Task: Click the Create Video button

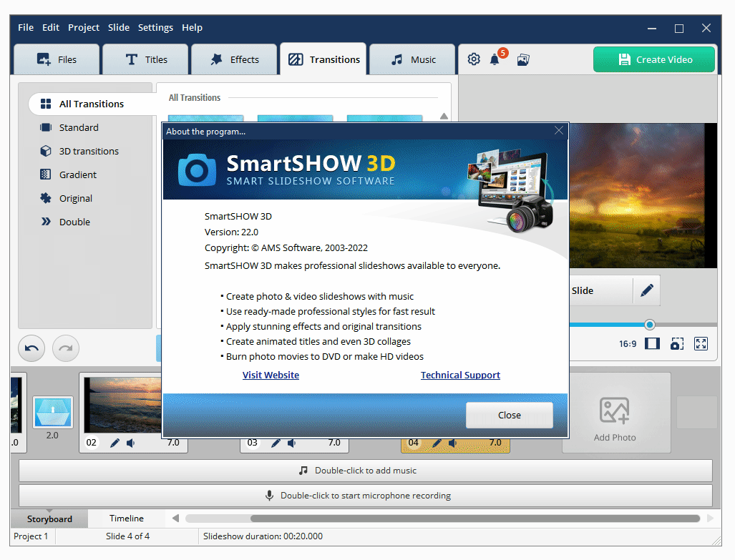Action: [654, 59]
